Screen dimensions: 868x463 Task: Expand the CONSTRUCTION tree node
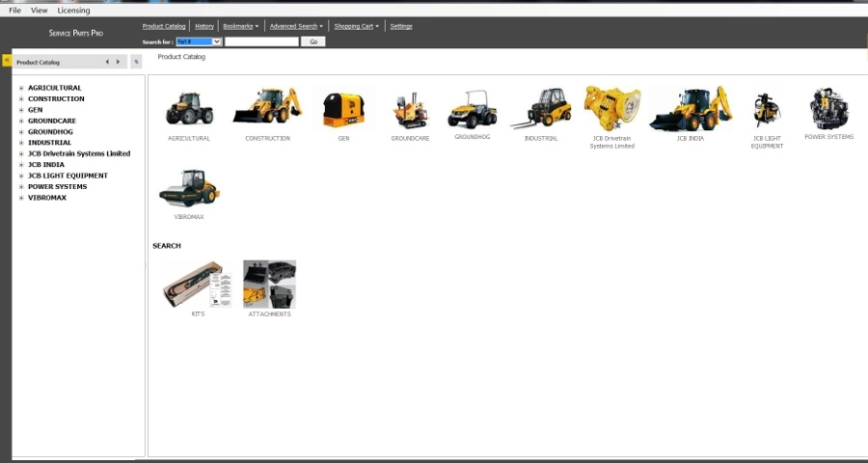(x=21, y=99)
